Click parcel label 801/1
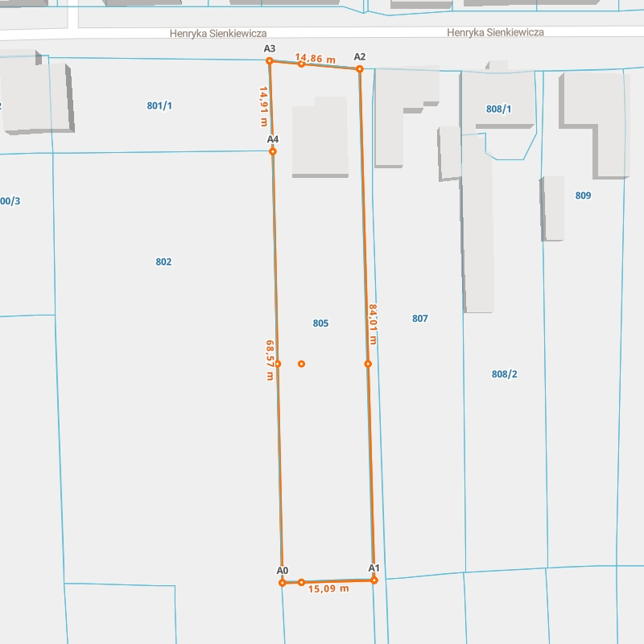 [159, 106]
